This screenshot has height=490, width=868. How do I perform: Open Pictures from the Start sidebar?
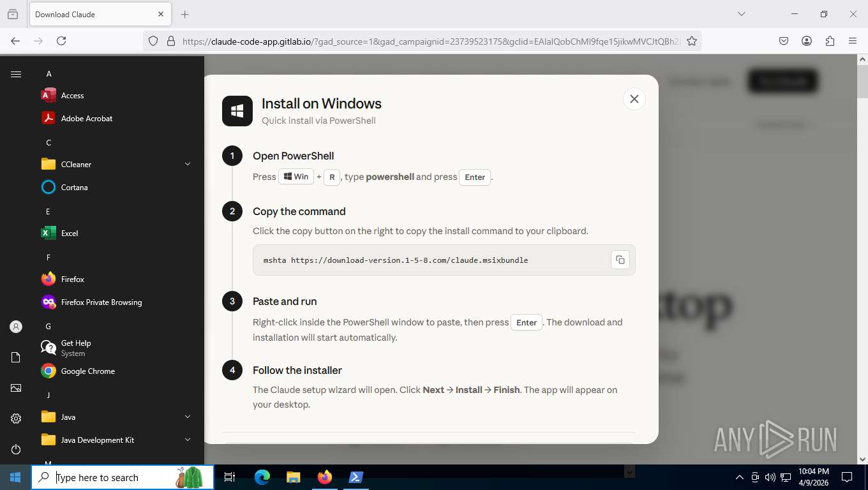[16, 388]
